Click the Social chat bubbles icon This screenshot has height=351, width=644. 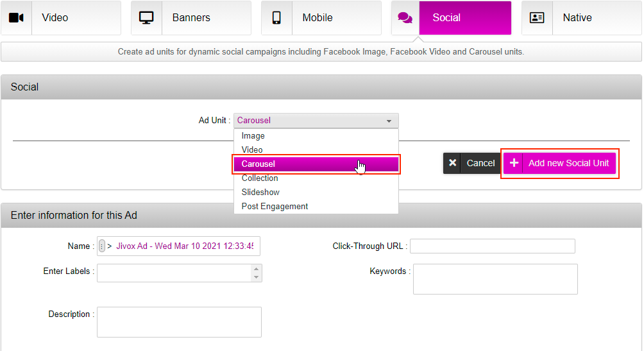[x=405, y=18]
